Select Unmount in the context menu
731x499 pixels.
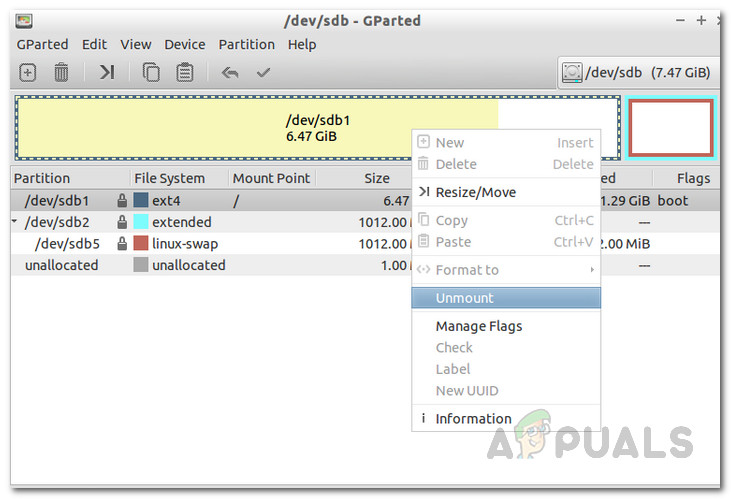506,298
